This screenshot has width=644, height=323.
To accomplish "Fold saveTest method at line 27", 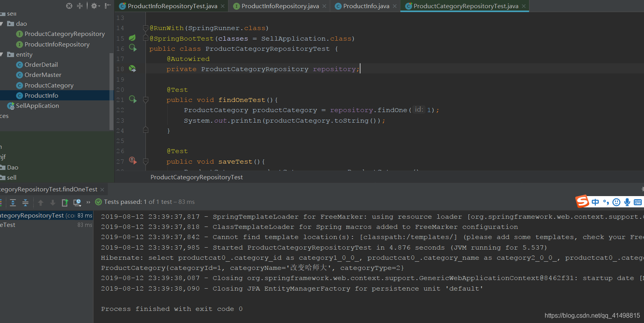I will pyautogui.click(x=145, y=161).
